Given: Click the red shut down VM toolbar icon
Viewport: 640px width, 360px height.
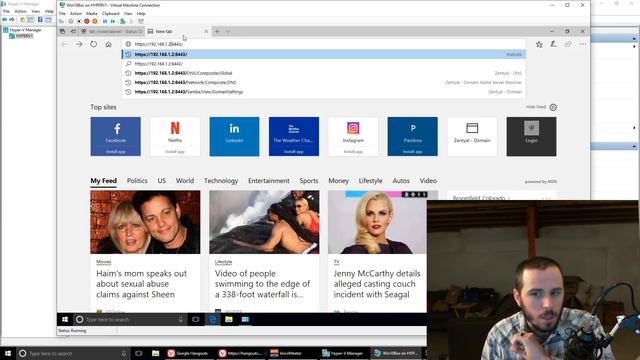Looking at the screenshot, I should tap(87, 21).
